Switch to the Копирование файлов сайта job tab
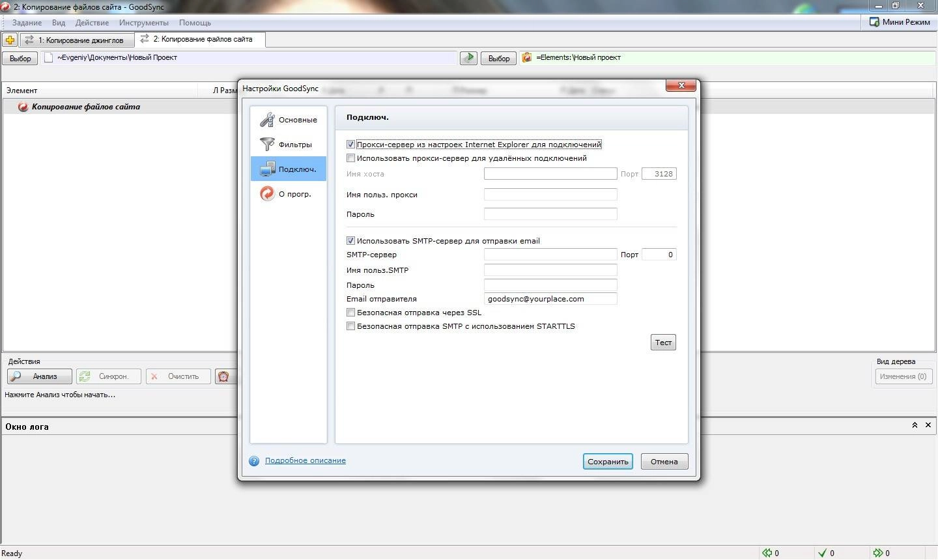938x560 pixels. pos(199,40)
